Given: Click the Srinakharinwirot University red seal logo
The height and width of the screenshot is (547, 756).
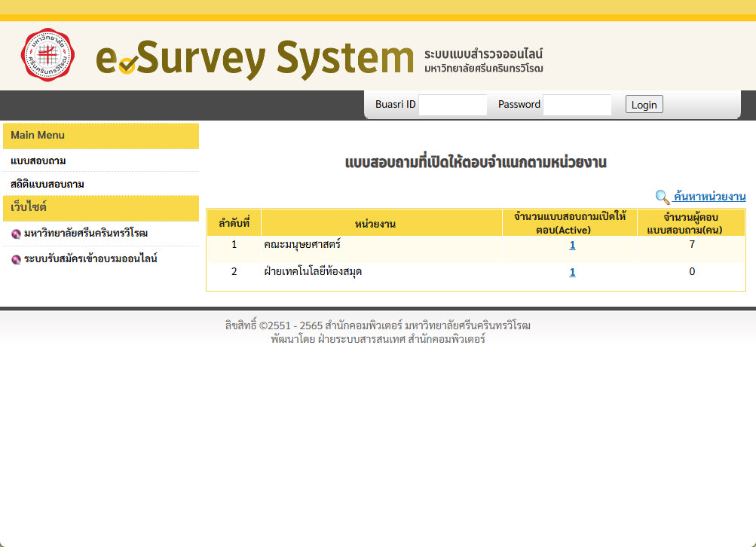Looking at the screenshot, I should point(48,55).
